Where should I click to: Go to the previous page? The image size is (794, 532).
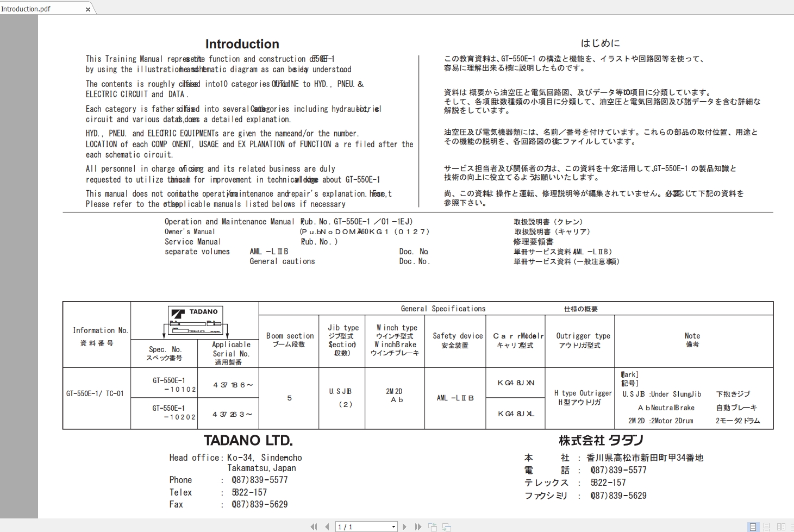click(327, 527)
